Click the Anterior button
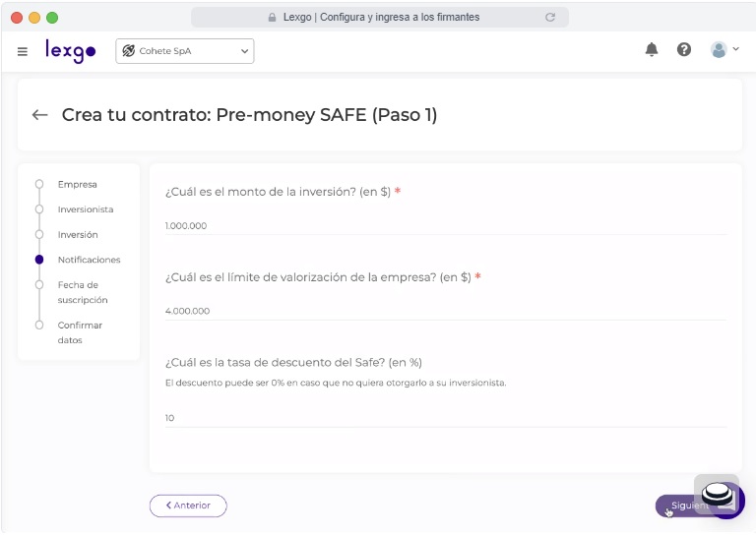The image size is (756, 536). (188, 506)
